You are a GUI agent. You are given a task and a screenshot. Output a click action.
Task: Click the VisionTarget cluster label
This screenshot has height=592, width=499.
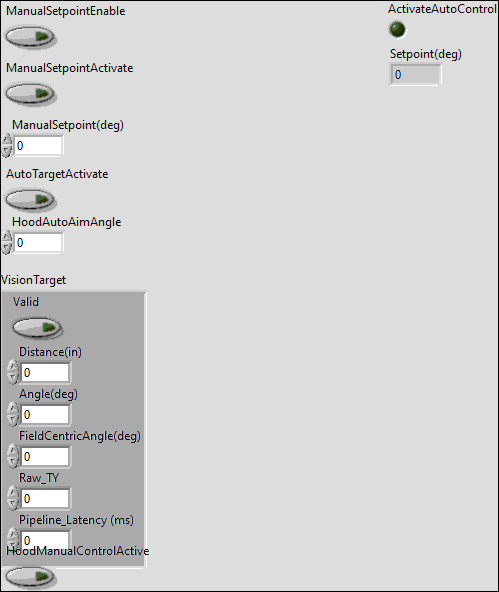tap(33, 280)
